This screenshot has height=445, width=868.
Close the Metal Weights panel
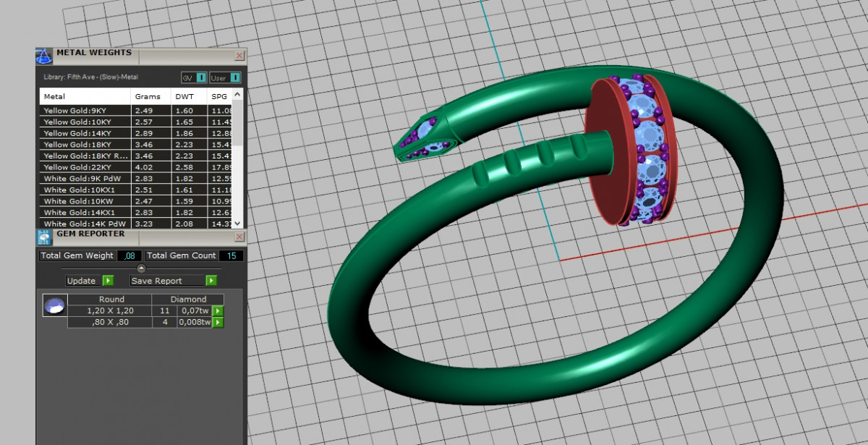click(239, 56)
